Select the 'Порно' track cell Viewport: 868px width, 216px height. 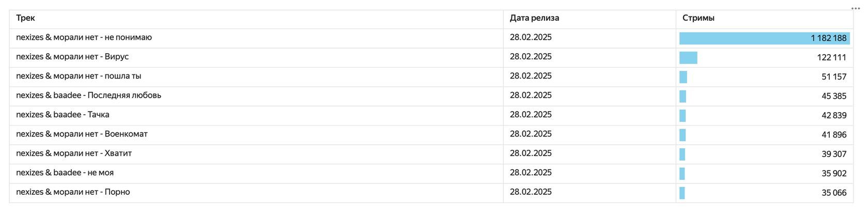pos(256,193)
